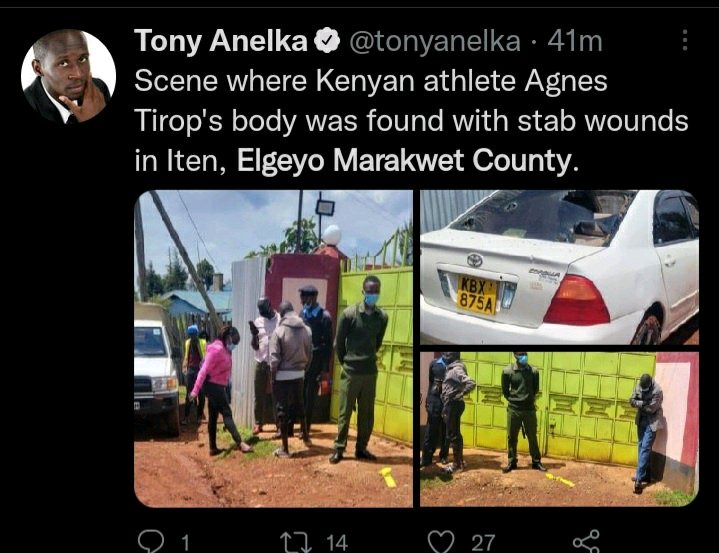This screenshot has width=719, height=553.
Task: Click the bold Elgeyo Marakwet County text
Action: click(404, 161)
